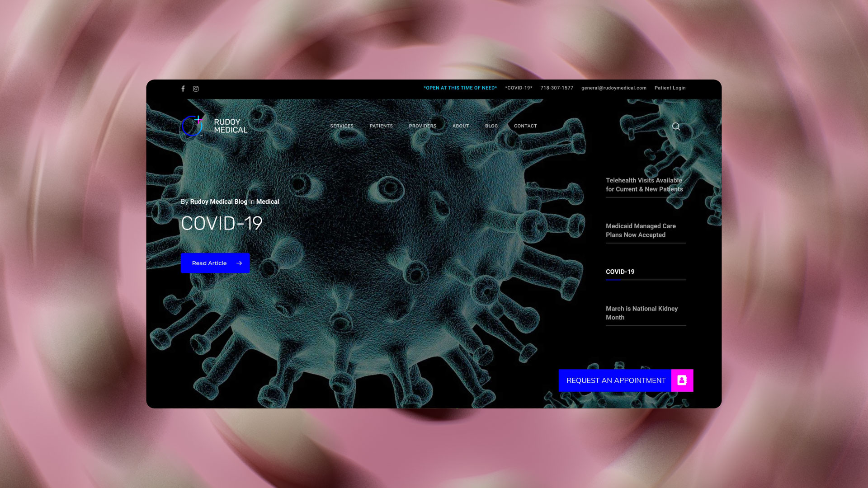Go to the Contact page

525,126
